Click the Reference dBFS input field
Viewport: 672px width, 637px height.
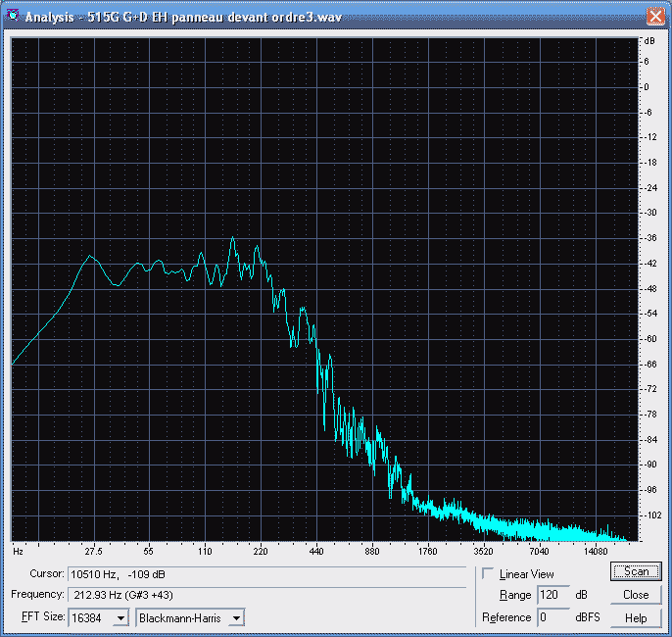tap(553, 617)
